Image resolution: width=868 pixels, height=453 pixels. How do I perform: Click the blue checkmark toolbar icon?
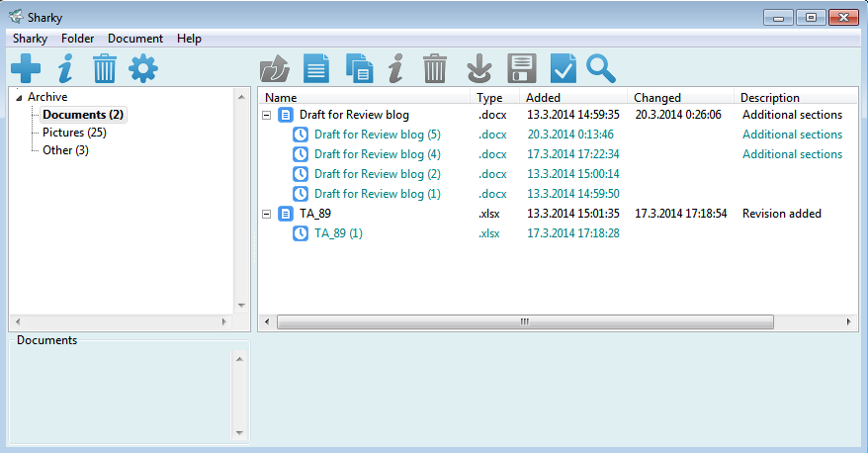tap(563, 69)
